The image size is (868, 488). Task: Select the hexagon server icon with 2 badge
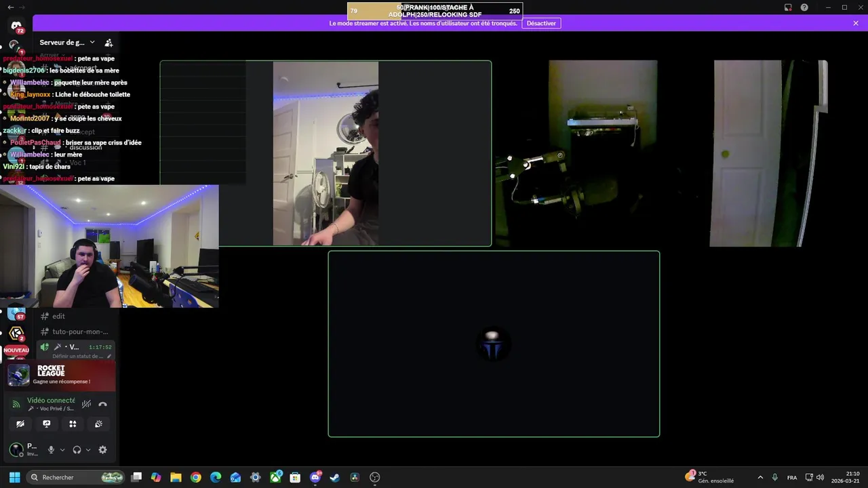(x=16, y=333)
